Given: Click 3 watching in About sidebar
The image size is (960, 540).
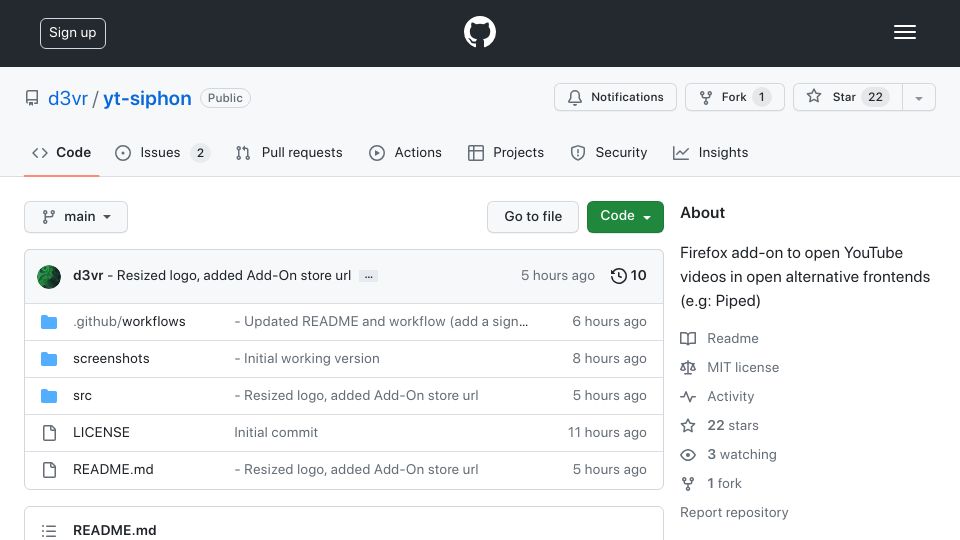Looking at the screenshot, I should point(729,454).
